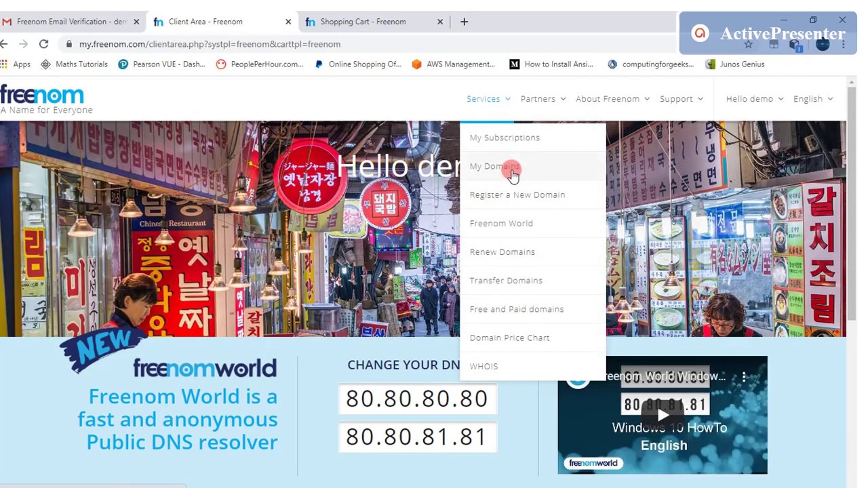The image size is (868, 488).
Task: Expand the Support menu
Action: [x=682, y=99]
